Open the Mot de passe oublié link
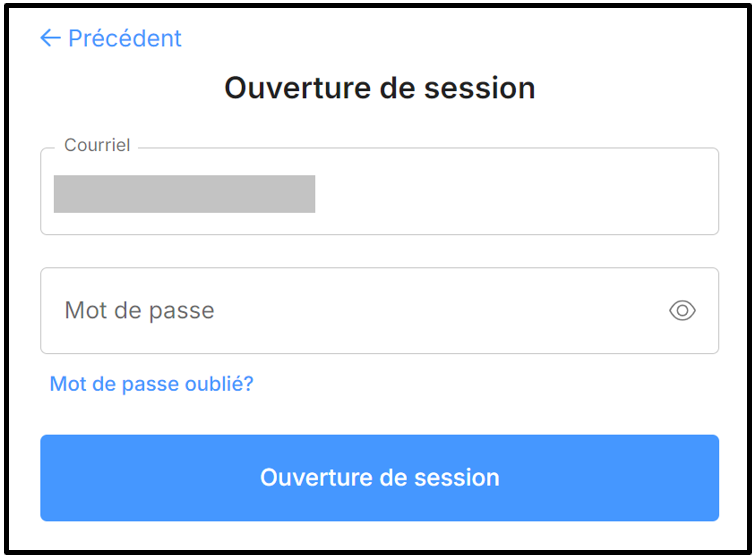The width and height of the screenshot is (753, 557). (x=152, y=383)
